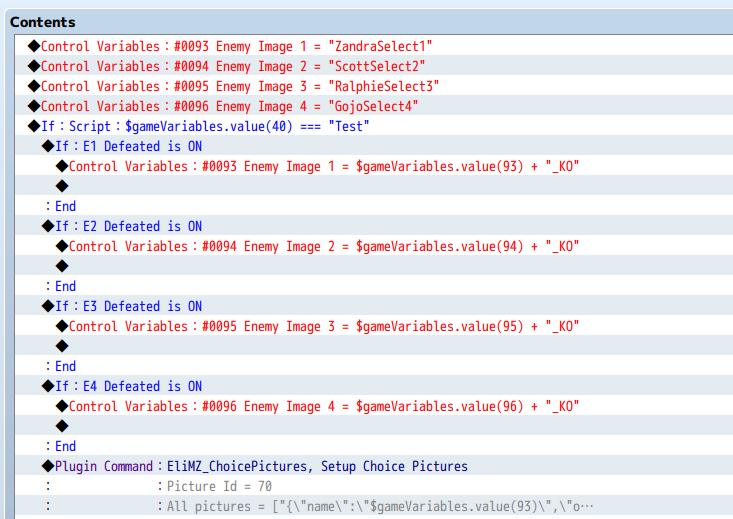Select the 'Picture Id = 70' parameter line
Viewport: 733px width, 519px height.
pyautogui.click(x=374, y=486)
